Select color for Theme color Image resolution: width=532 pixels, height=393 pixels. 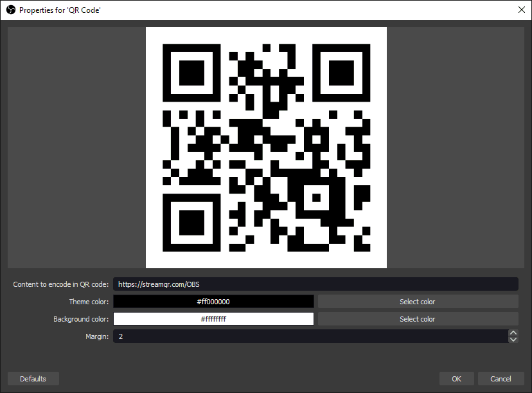pyautogui.click(x=418, y=301)
